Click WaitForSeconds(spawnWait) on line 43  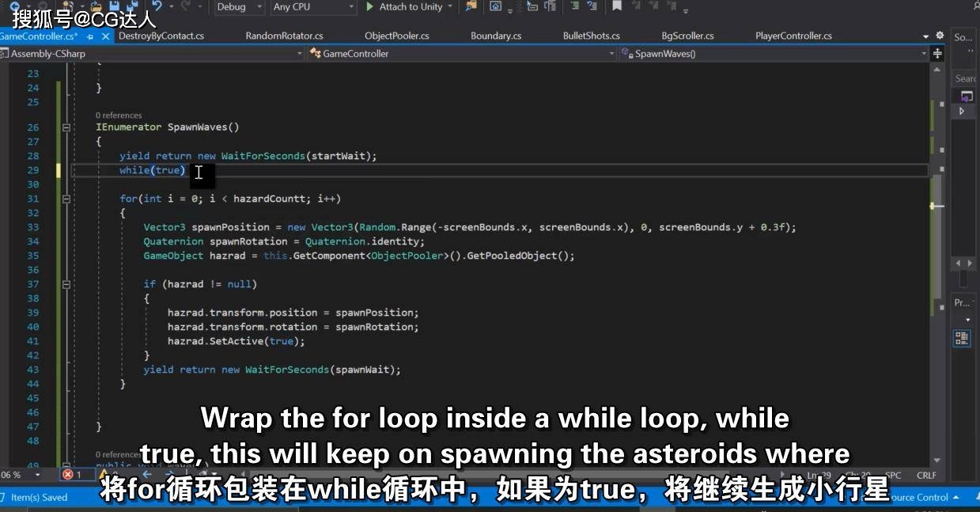320,370
